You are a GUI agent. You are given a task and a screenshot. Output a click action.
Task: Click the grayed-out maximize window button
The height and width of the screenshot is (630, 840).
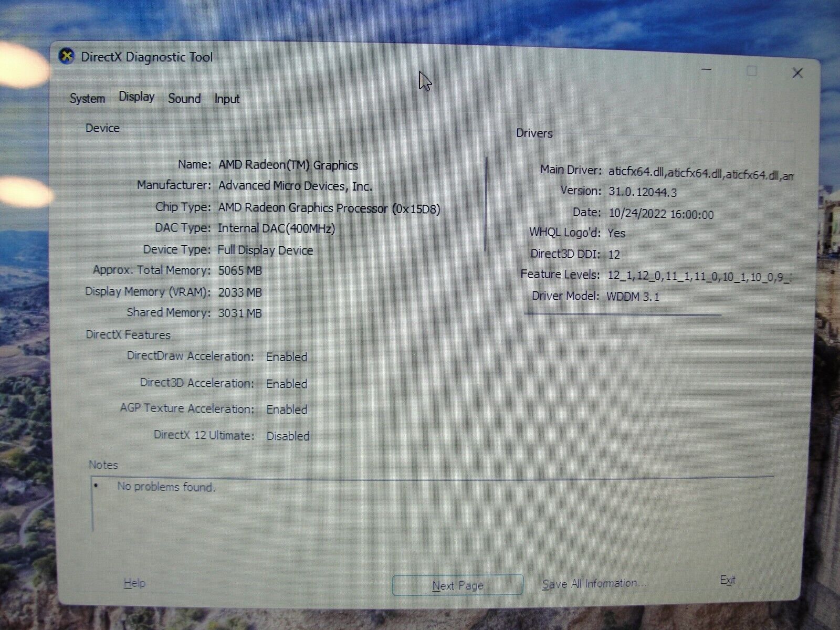click(752, 71)
